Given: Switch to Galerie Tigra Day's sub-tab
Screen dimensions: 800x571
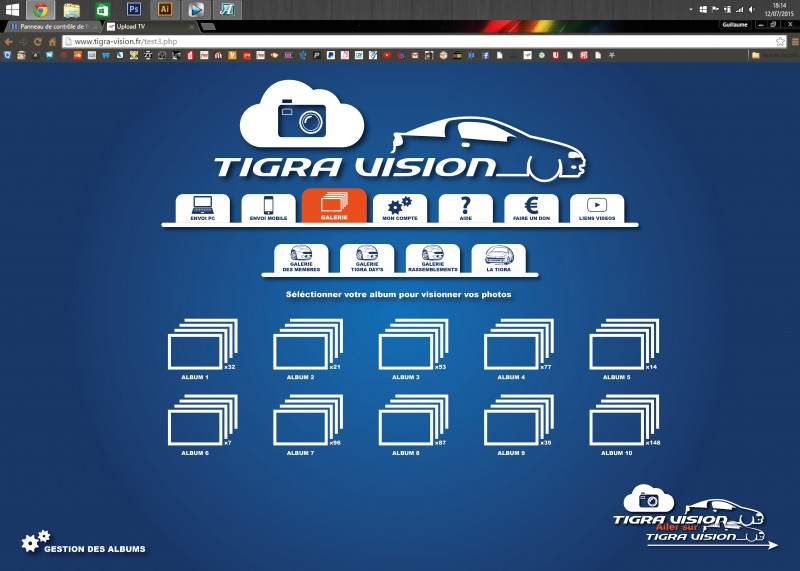Looking at the screenshot, I should point(367,258).
